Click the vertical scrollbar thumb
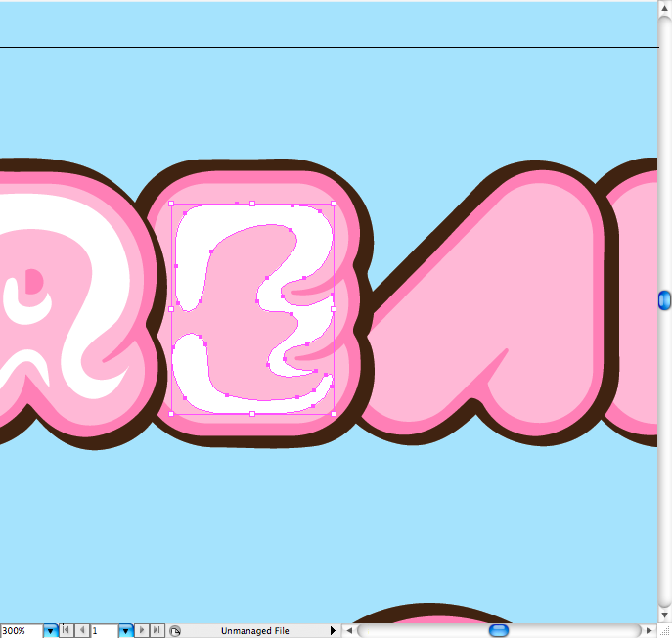The height and width of the screenshot is (638, 672). tap(664, 299)
